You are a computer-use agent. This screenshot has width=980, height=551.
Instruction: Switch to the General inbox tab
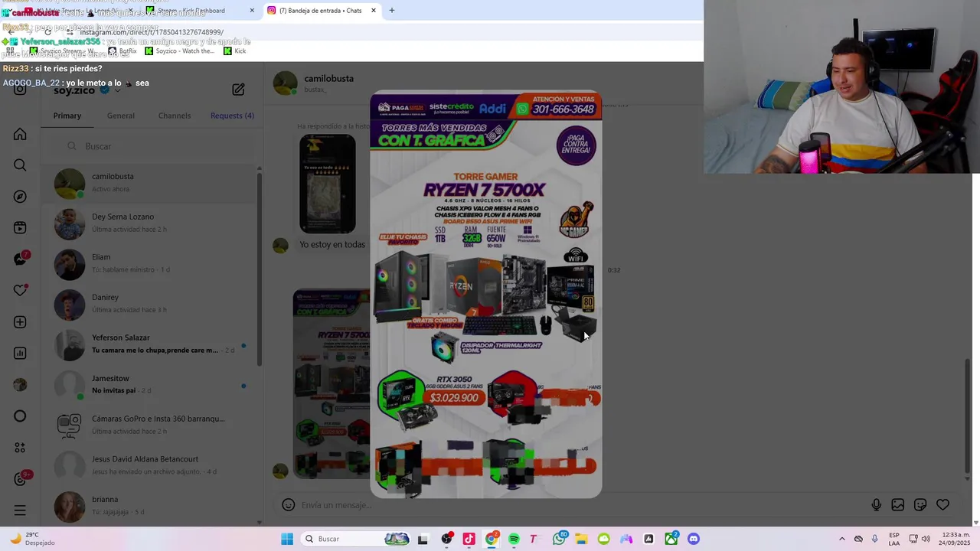(x=121, y=116)
